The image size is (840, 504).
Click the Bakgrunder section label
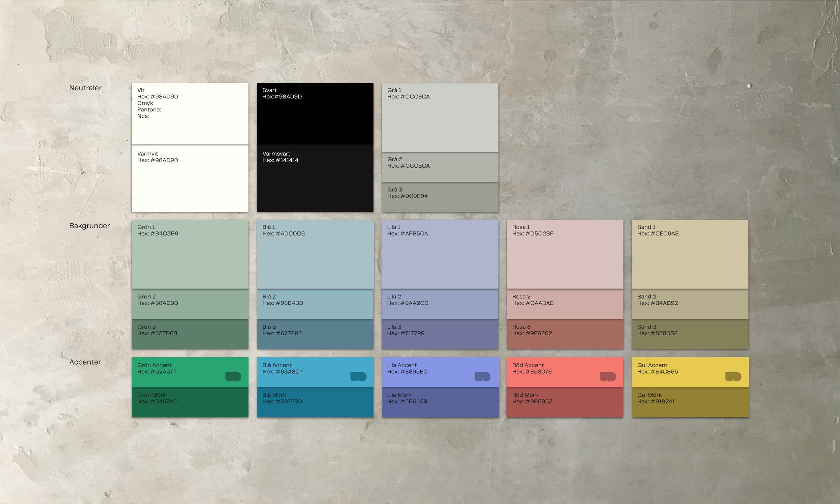click(90, 225)
